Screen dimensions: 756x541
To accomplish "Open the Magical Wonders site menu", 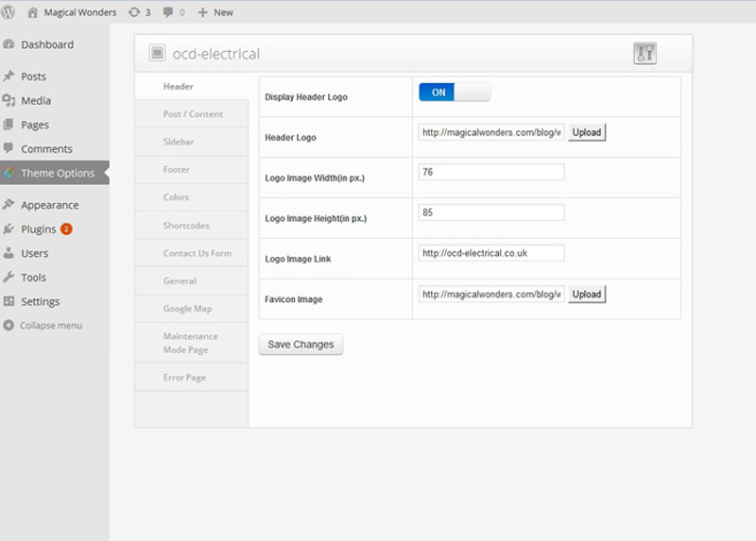I will tap(79, 12).
